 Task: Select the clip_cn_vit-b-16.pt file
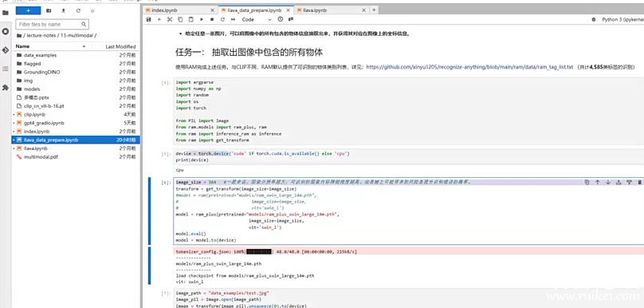coord(76,106)
